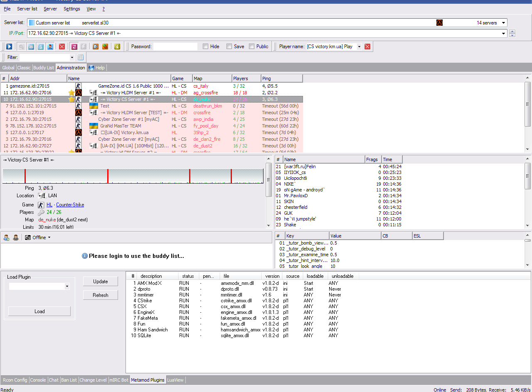
Task: Open the View menu
Action: (x=91, y=9)
